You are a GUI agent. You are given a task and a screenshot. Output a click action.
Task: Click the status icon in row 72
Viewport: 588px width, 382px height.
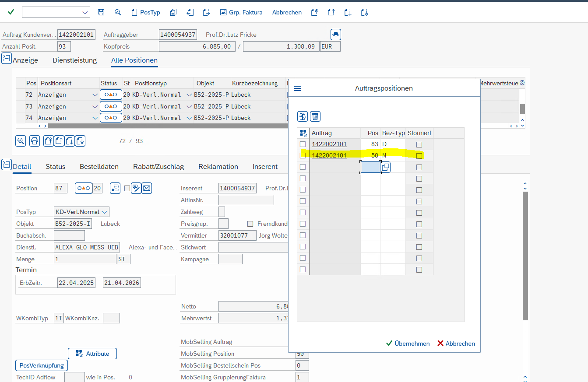[x=111, y=95]
